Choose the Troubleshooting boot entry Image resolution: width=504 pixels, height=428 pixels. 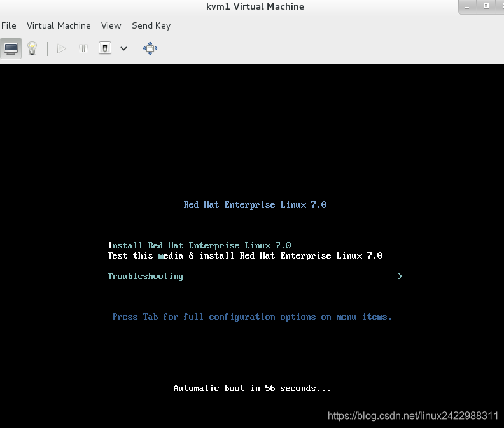coord(145,276)
